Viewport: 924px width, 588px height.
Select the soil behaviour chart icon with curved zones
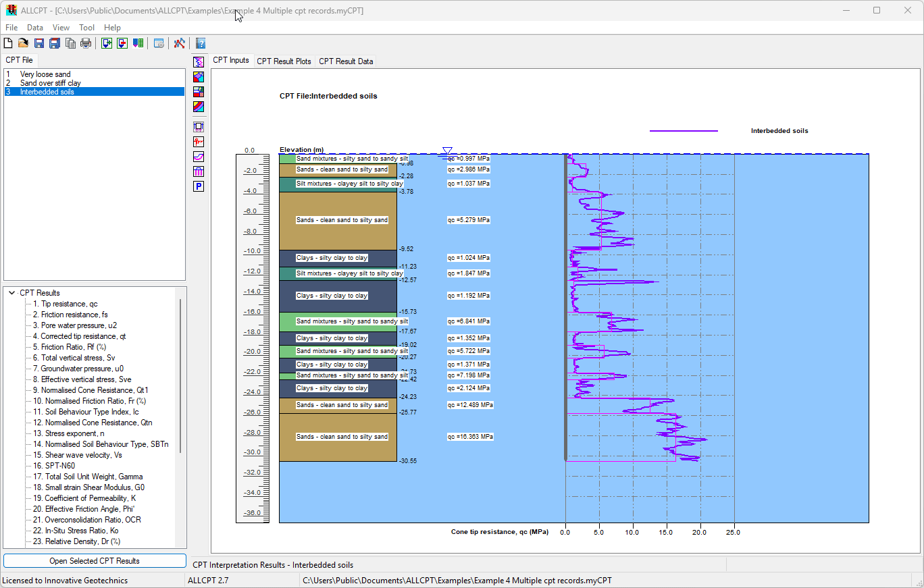point(199,77)
